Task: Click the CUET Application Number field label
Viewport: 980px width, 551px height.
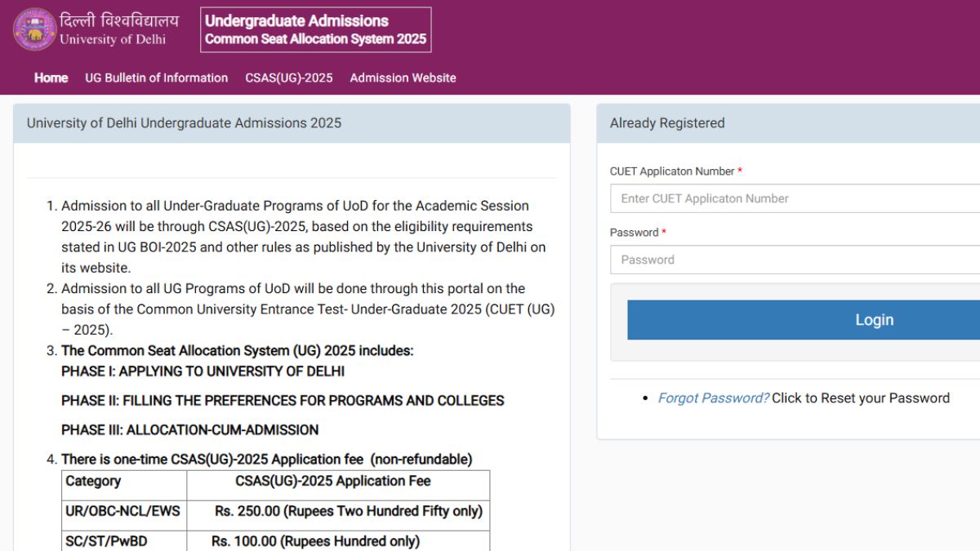Action: click(x=672, y=171)
